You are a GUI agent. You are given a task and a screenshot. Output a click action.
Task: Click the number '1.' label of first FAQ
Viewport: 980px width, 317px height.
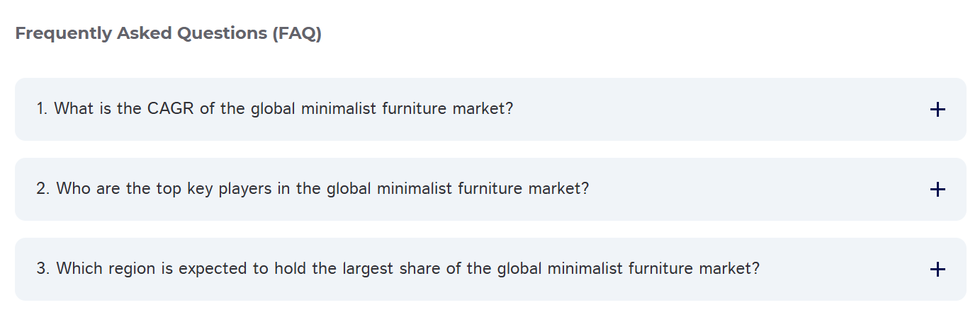(x=42, y=109)
